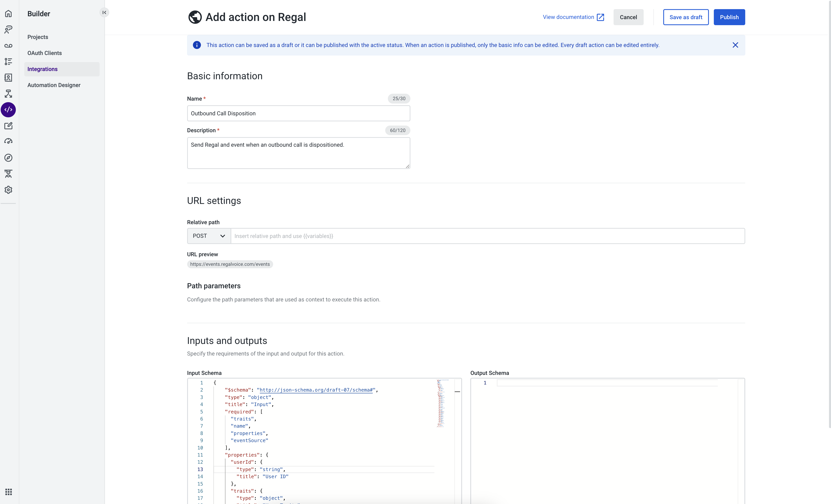Click the Cancel button
Screen dimensions: 831x504
(628, 17)
